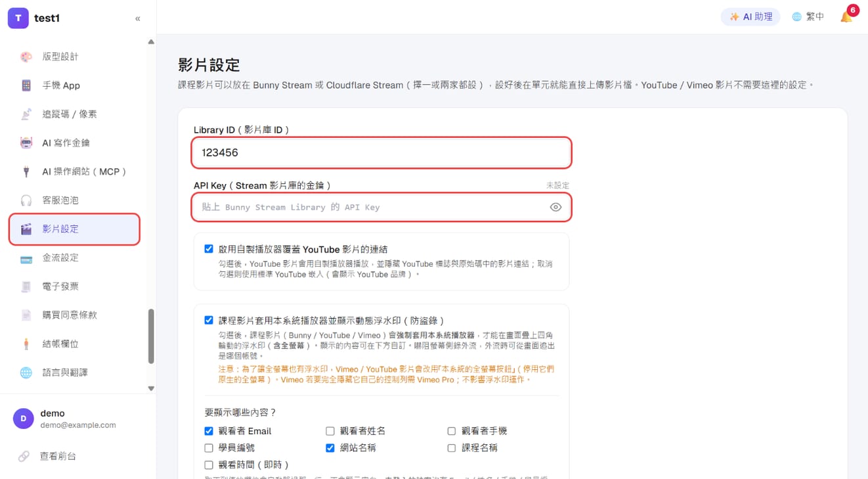Click the demo@example.com account text
Screen dimensions: 868x479
(78, 425)
